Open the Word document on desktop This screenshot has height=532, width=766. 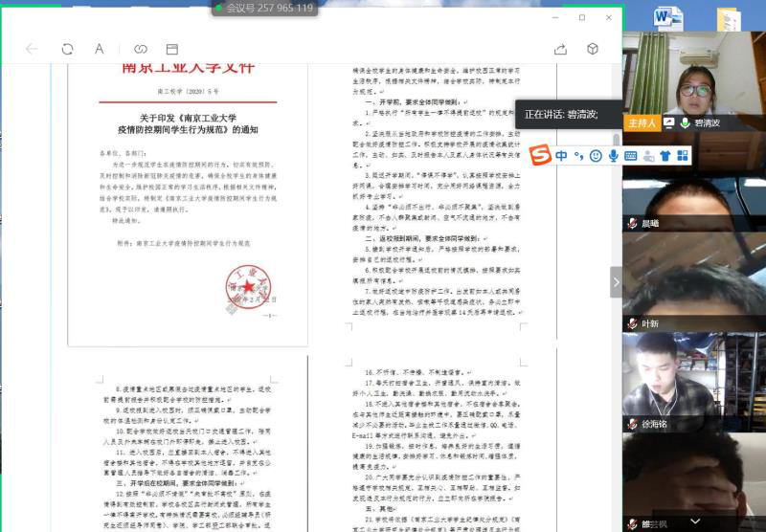pyautogui.click(x=667, y=18)
